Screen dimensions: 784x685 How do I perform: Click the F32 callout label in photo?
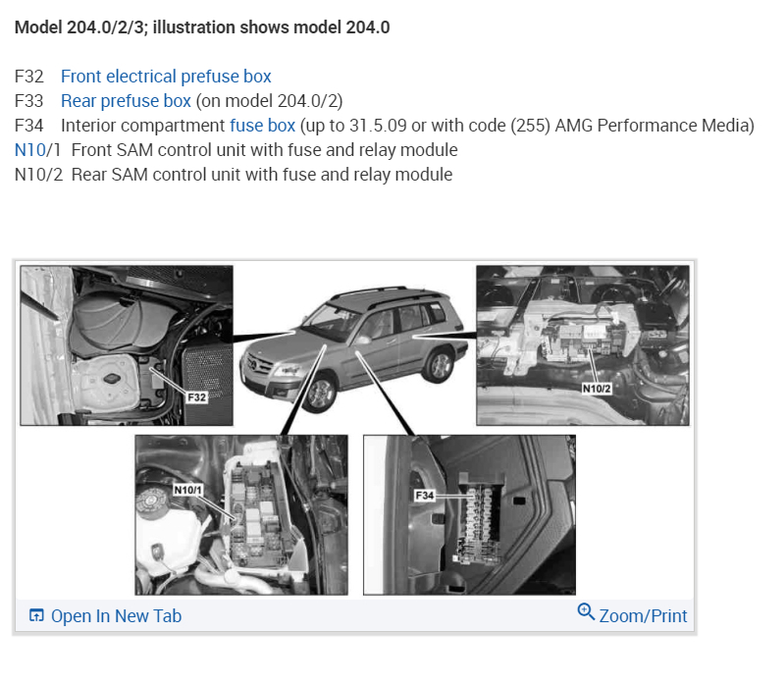pyautogui.click(x=196, y=397)
